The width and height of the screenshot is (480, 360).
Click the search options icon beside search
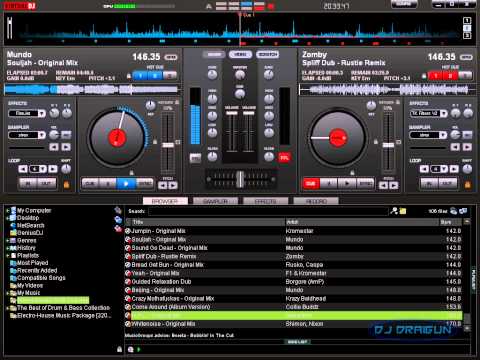pyautogui.click(x=394, y=211)
